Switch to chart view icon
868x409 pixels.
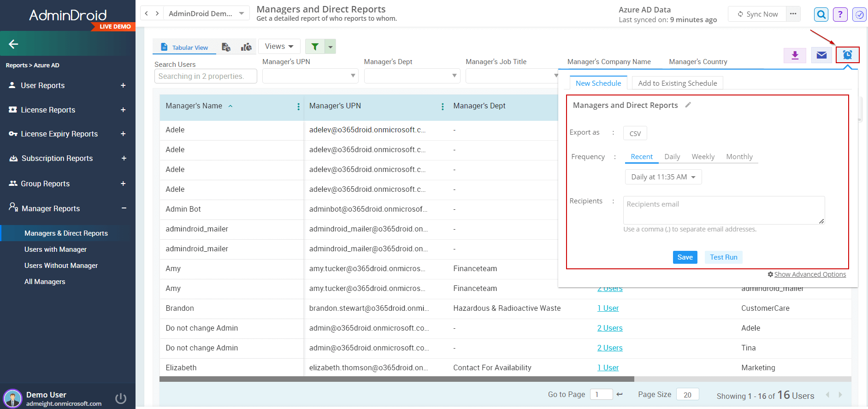(x=246, y=47)
